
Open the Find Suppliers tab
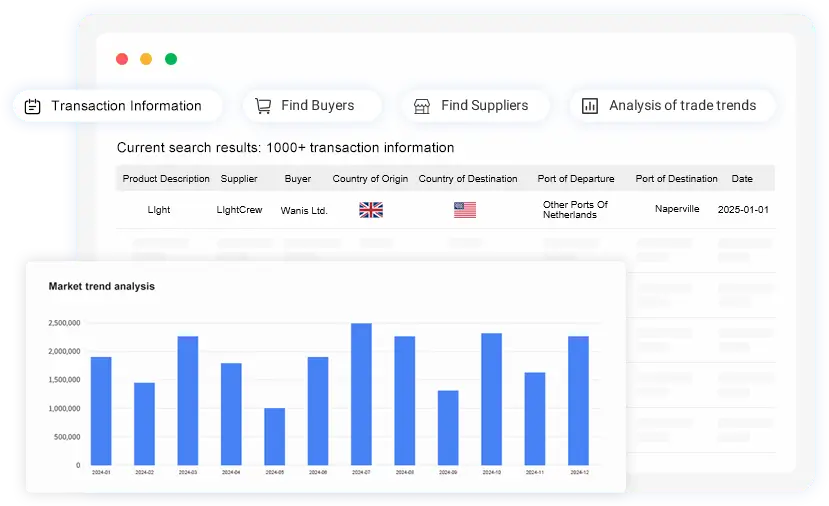[484, 106]
